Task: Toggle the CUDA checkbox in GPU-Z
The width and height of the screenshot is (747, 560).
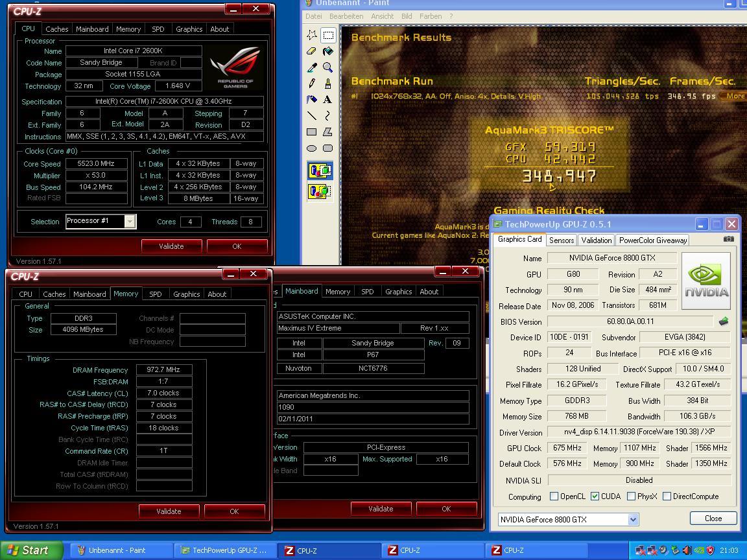Action: (595, 496)
